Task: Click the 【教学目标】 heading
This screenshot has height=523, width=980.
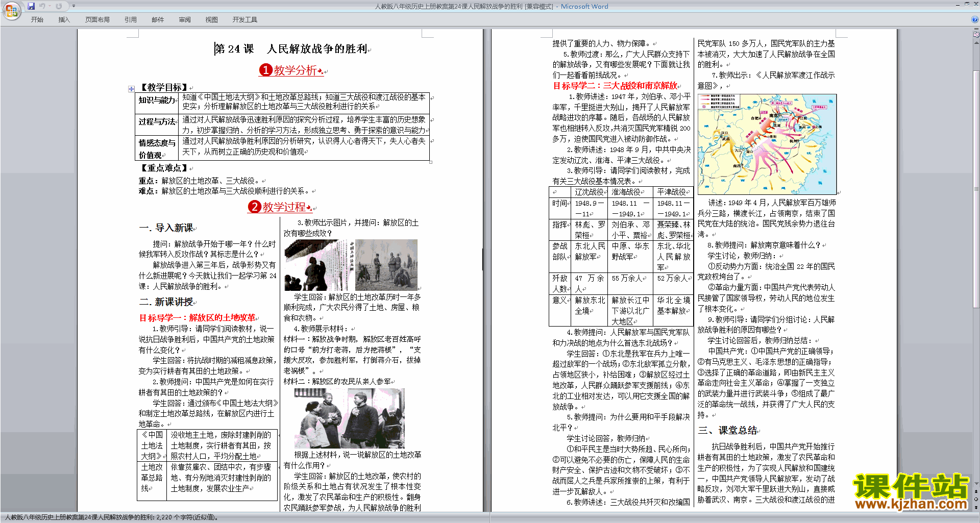Action: [x=164, y=87]
